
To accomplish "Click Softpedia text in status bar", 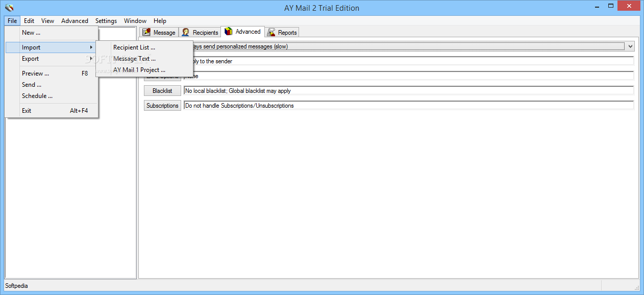I will coord(16,286).
